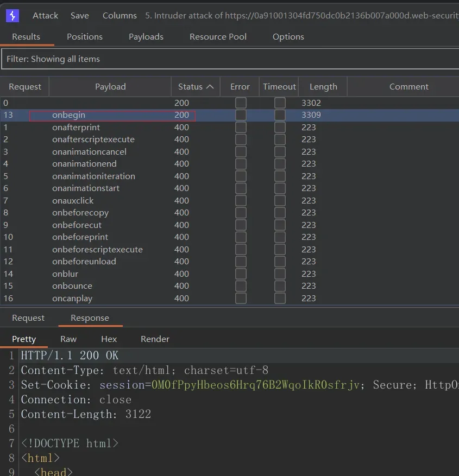Screen dimensions: 459x476
Task: Toggle Error checkbox for request 0
Action: tap(241, 103)
